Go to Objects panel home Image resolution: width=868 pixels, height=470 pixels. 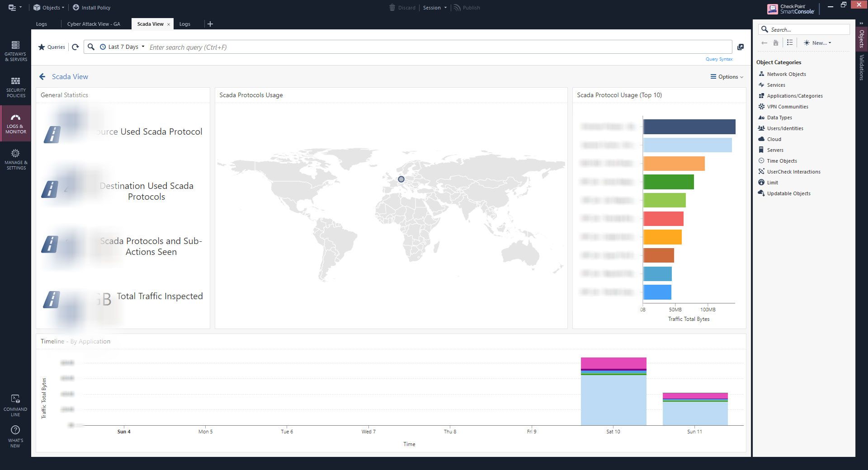[776, 43]
